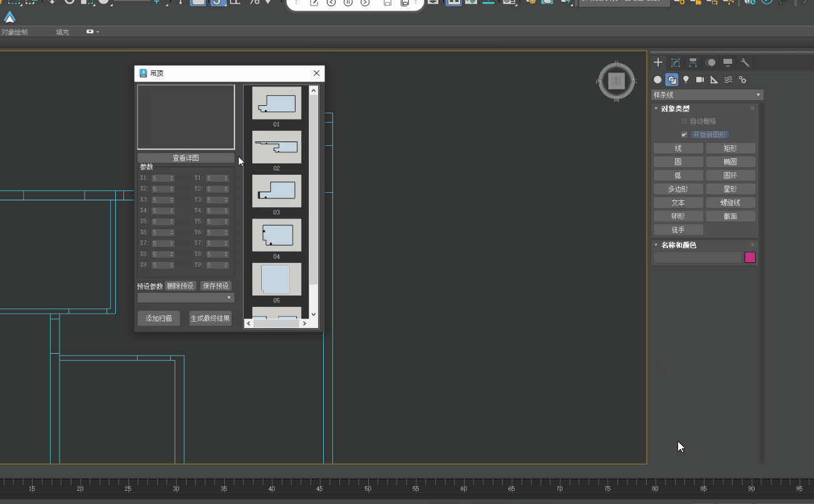Select the Cameras category icon
This screenshot has height=504, width=814.
(x=700, y=80)
